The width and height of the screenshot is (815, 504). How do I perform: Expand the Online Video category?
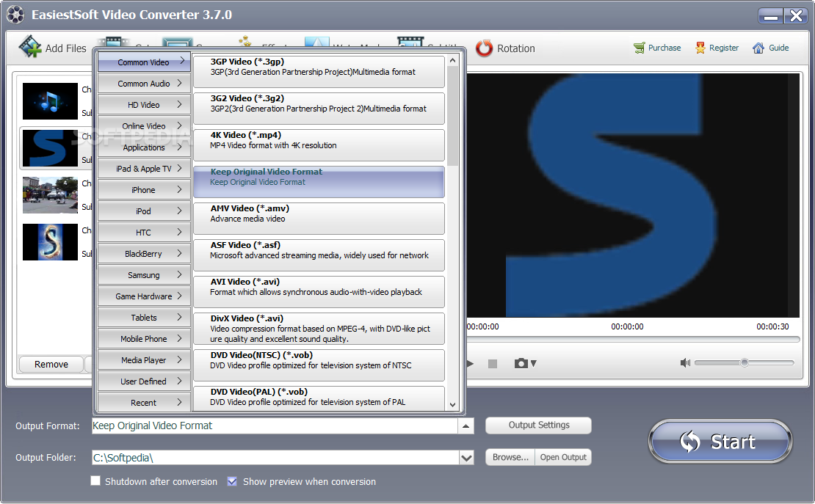(144, 125)
